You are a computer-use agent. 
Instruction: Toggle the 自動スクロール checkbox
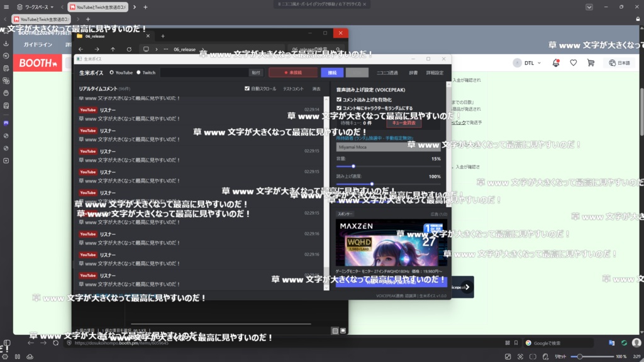(247, 88)
